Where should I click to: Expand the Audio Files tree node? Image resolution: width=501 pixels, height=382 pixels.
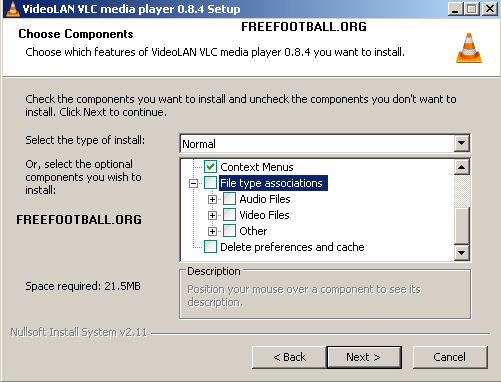(x=212, y=199)
